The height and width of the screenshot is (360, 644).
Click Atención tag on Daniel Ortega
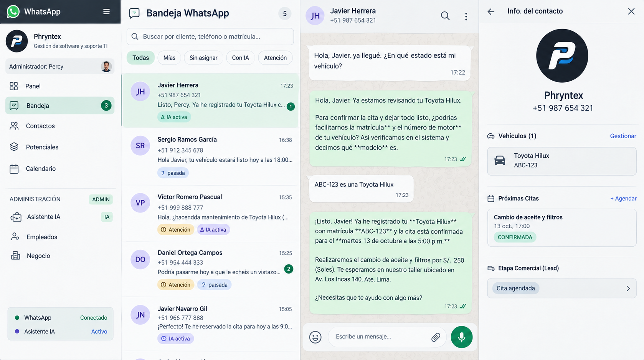(176, 285)
